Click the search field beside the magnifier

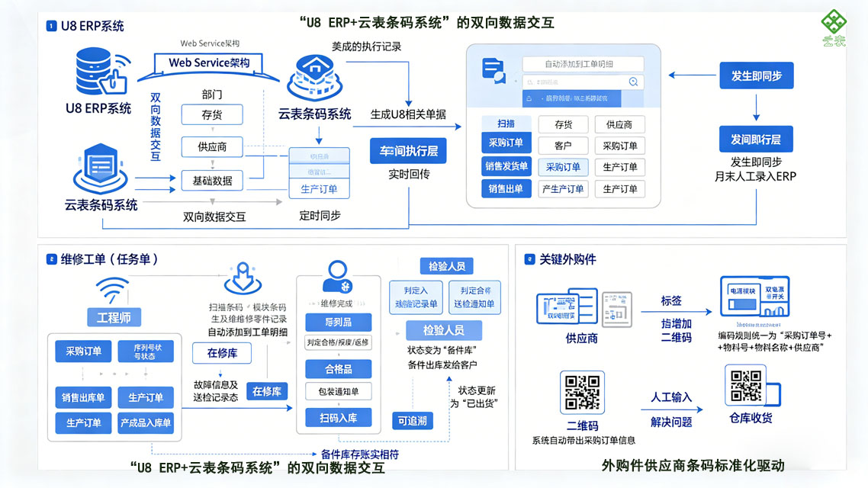point(583,82)
